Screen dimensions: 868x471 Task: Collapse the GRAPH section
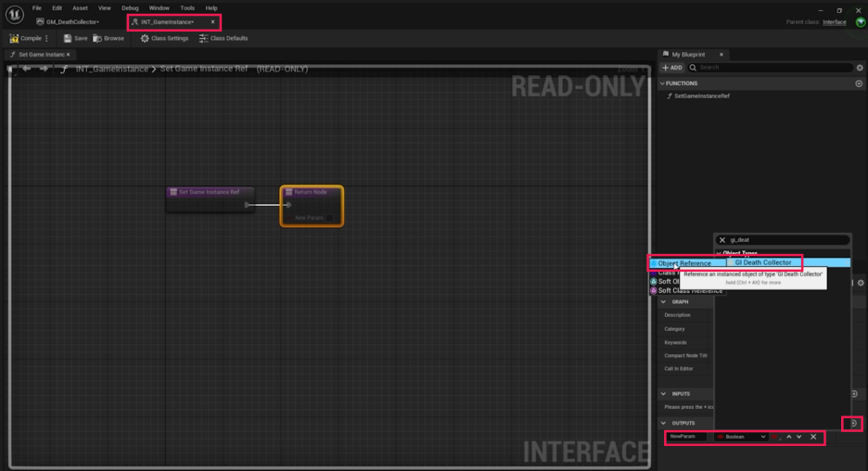tap(663, 302)
